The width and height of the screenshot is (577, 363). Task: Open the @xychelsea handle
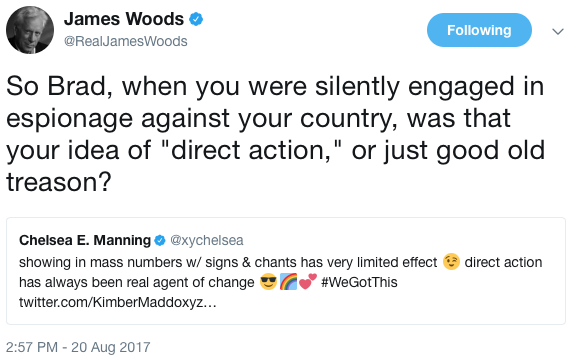point(206,240)
